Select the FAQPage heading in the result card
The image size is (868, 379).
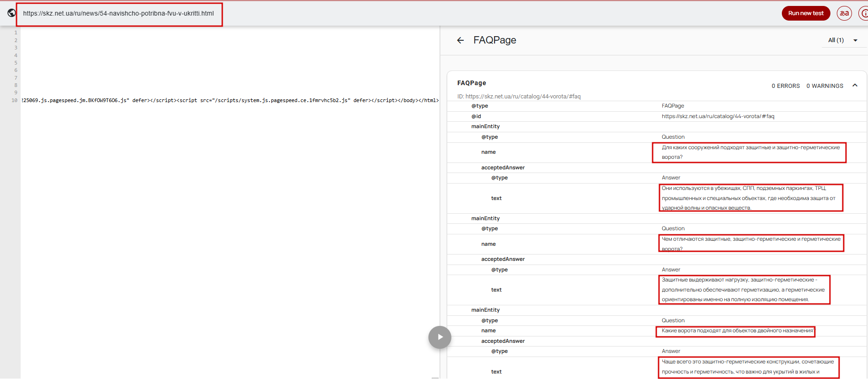click(x=472, y=83)
